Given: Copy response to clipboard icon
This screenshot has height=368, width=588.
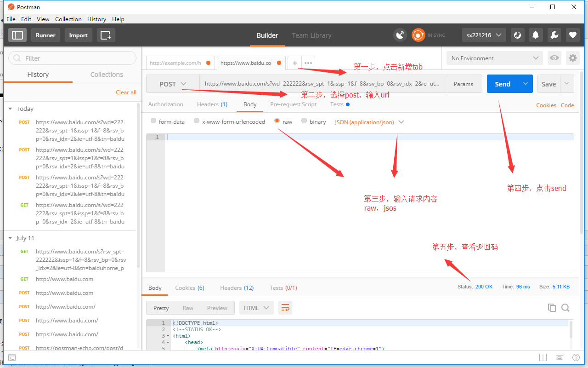Looking at the screenshot, I should (552, 308).
